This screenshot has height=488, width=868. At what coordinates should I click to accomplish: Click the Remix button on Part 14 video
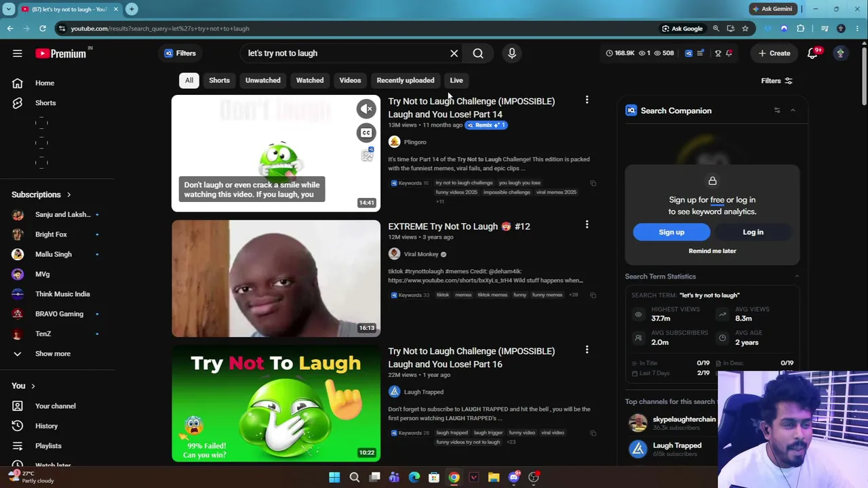click(486, 125)
